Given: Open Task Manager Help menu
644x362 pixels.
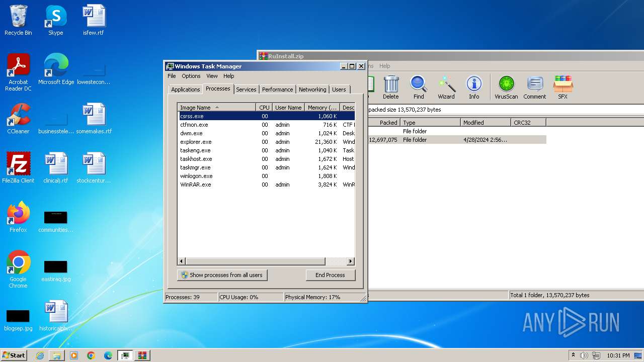Looking at the screenshot, I should pyautogui.click(x=229, y=76).
